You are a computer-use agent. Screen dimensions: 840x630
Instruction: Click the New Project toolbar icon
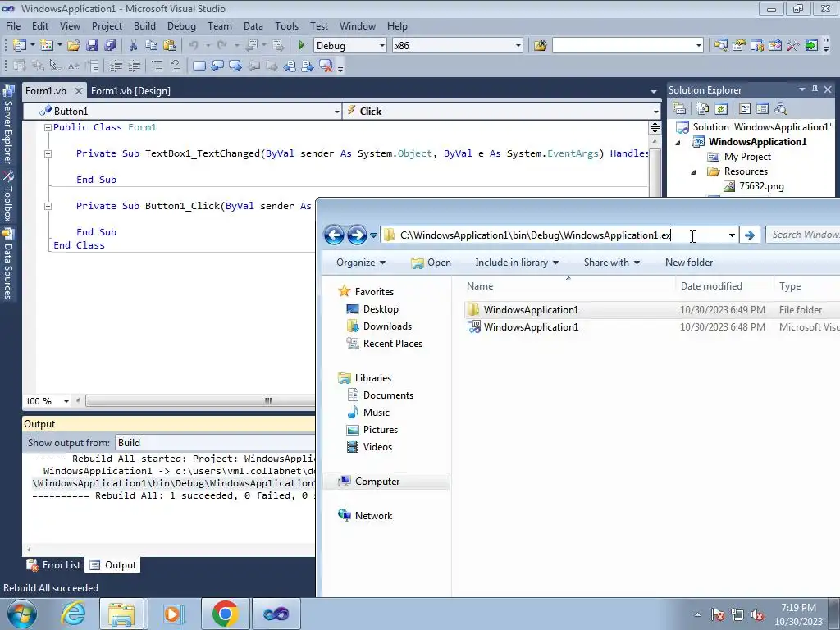tap(20, 46)
